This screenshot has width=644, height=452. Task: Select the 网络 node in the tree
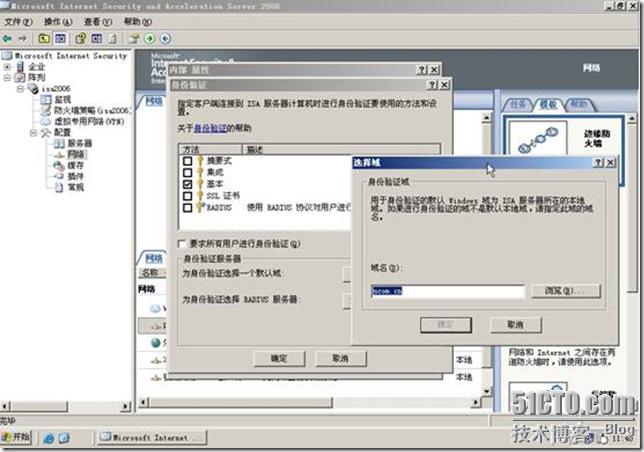[x=76, y=154]
